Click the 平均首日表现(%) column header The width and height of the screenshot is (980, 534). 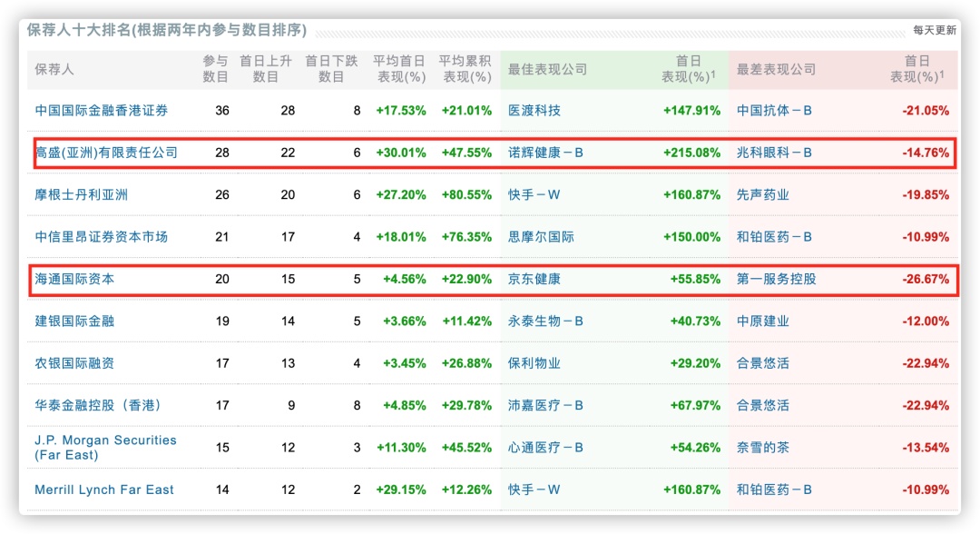tap(399, 69)
